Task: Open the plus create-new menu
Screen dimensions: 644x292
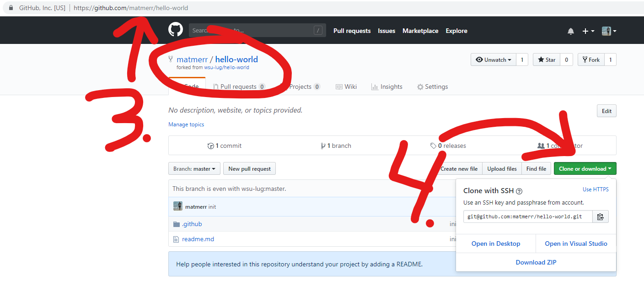Action: coord(588,31)
